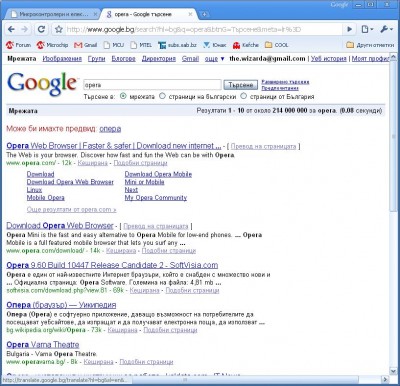
Task: Click the forward navigation arrow
Action: (x=25, y=29)
